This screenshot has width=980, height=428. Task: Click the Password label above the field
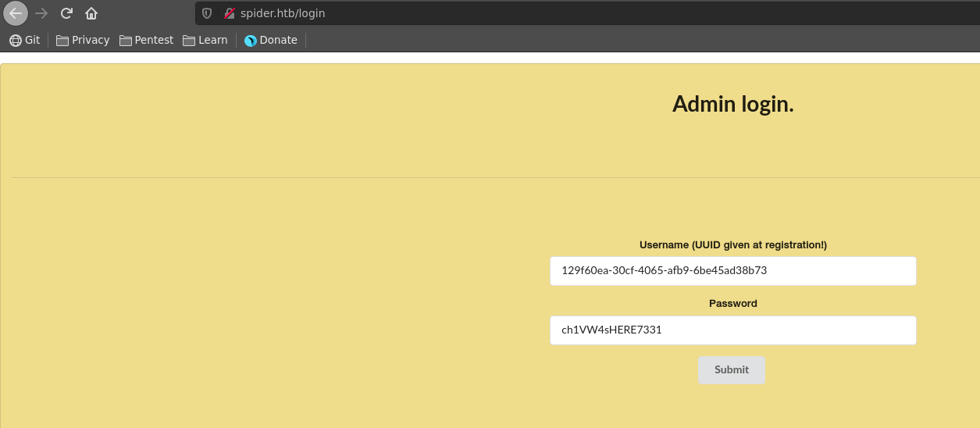coord(732,304)
